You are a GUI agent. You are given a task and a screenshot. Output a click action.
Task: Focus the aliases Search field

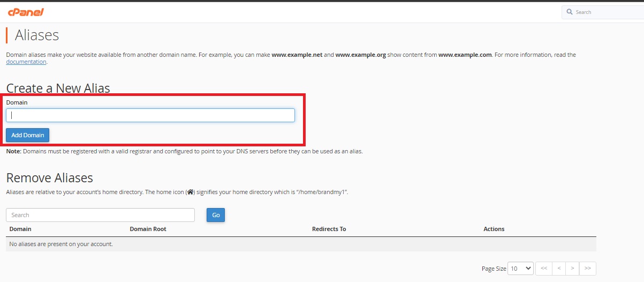[101, 215]
